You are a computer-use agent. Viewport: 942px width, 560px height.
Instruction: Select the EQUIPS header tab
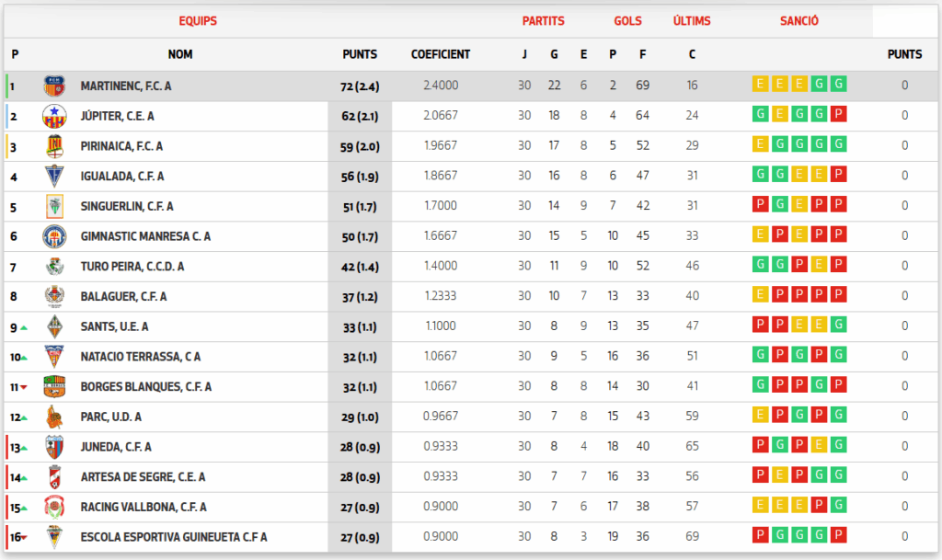(198, 21)
